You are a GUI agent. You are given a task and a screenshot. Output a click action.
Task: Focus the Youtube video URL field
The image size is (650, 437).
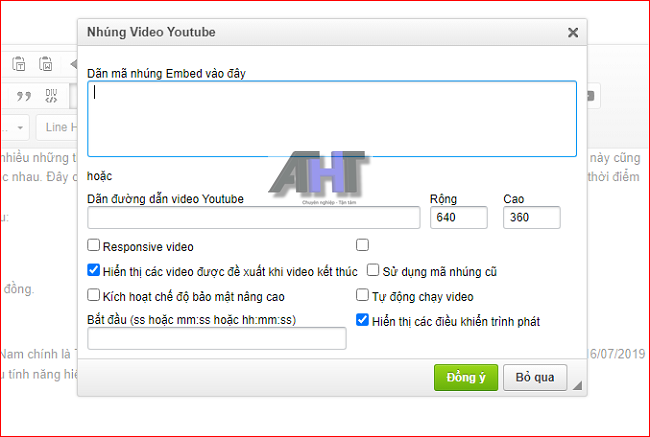254,218
